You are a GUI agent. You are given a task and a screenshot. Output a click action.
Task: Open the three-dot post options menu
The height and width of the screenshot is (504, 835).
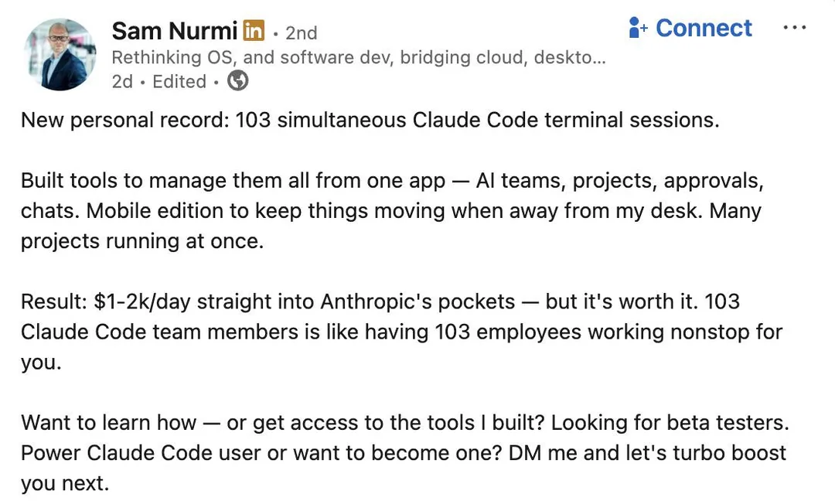[x=794, y=28]
